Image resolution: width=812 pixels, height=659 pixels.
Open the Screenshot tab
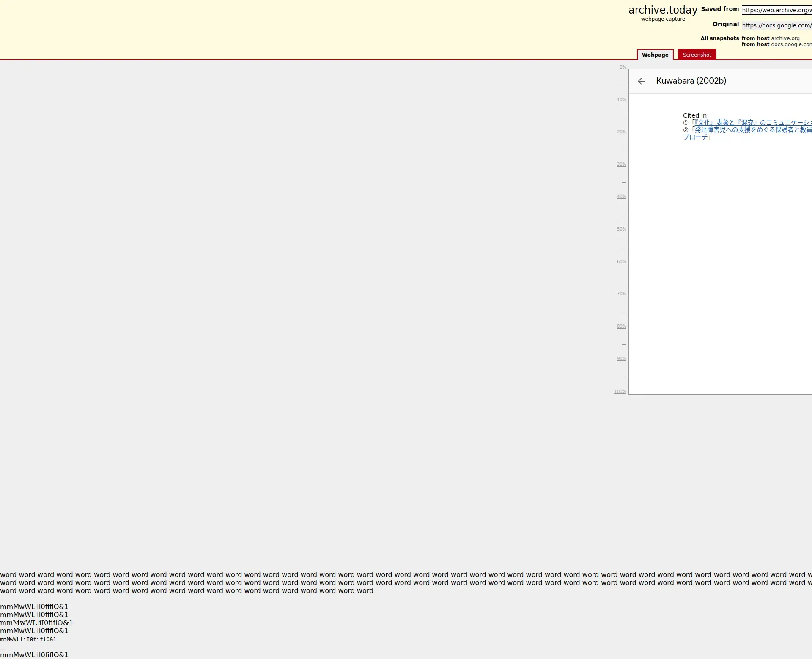pyautogui.click(x=697, y=55)
